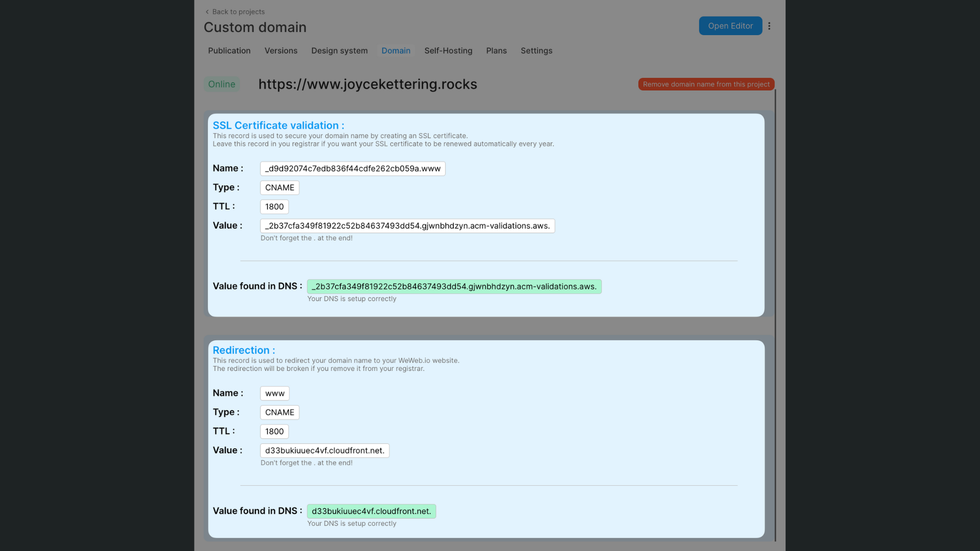Follow the Back to projects link
Image resolution: width=980 pixels, height=551 pixels.
[x=238, y=11]
